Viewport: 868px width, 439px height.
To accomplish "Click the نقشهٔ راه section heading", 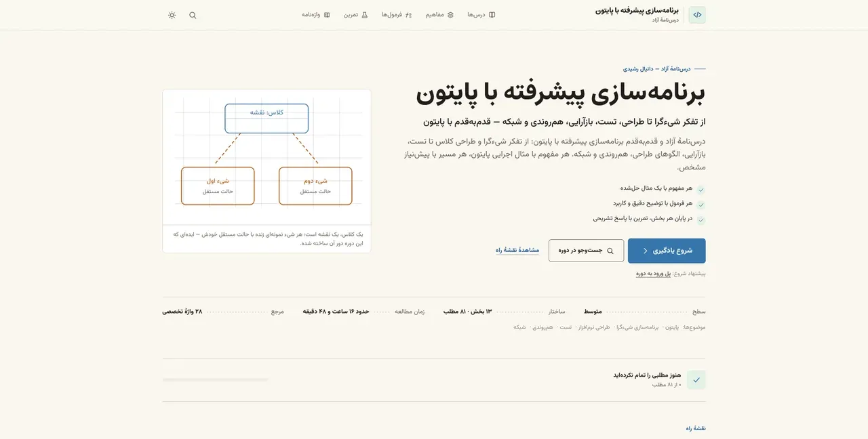I will (696, 428).
